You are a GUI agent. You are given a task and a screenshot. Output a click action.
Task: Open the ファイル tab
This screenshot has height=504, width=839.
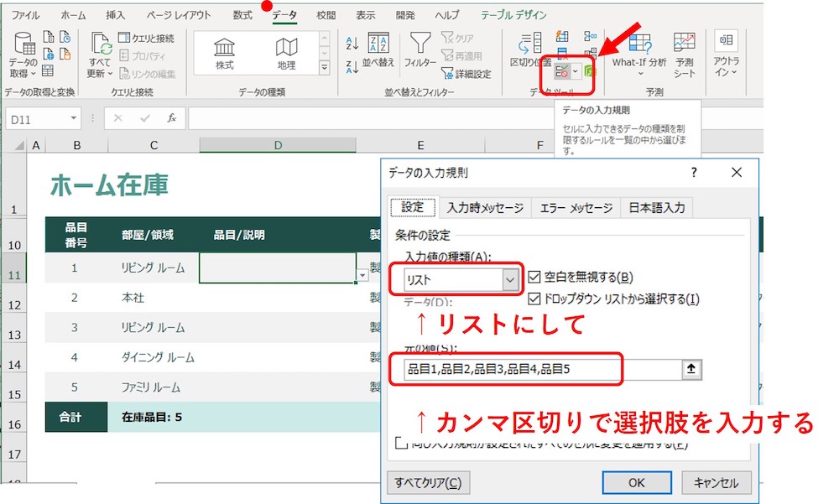click(x=25, y=15)
